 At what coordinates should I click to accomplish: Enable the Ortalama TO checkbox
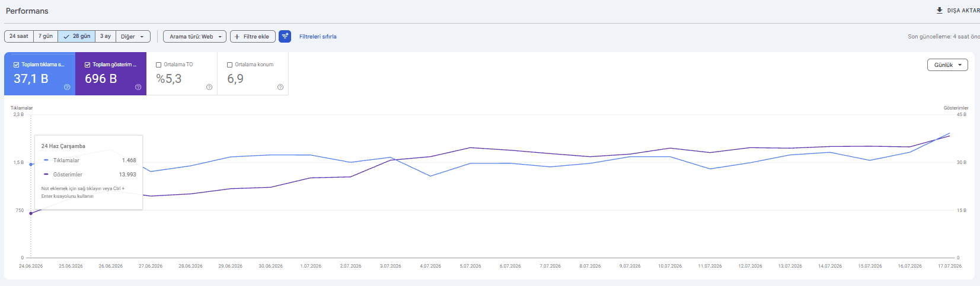click(159, 65)
